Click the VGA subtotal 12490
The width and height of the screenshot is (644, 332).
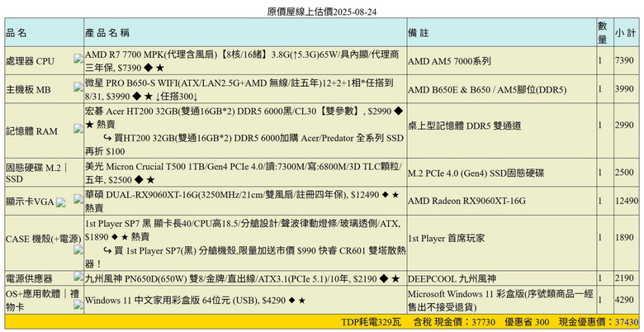(x=627, y=201)
